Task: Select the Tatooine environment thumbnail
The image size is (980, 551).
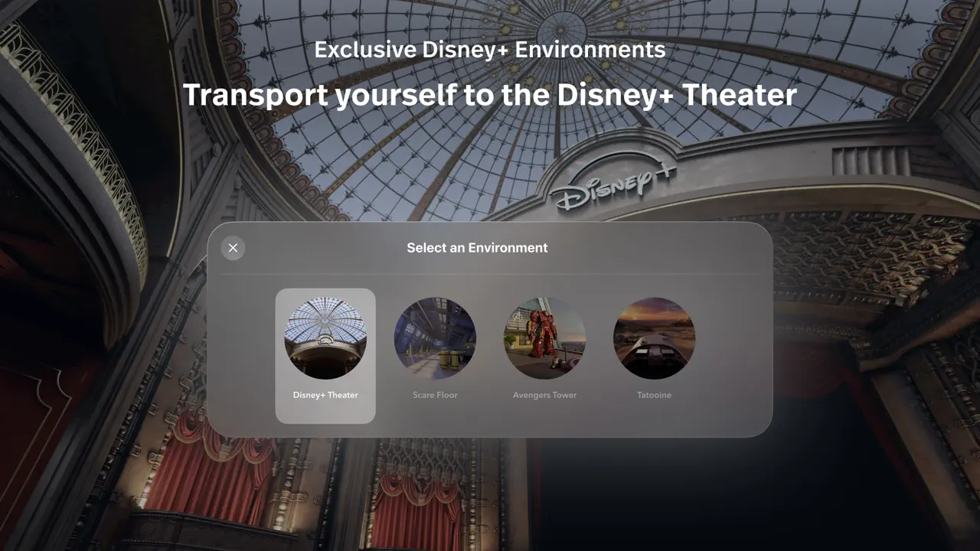Action: pyautogui.click(x=654, y=338)
